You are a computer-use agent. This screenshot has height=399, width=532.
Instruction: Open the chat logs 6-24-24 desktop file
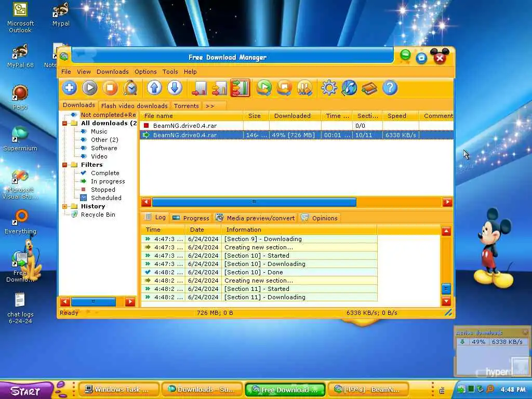click(20, 308)
